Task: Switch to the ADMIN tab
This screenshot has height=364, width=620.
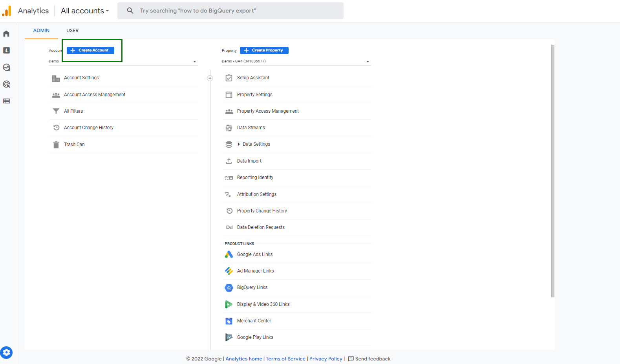Action: tap(41, 31)
